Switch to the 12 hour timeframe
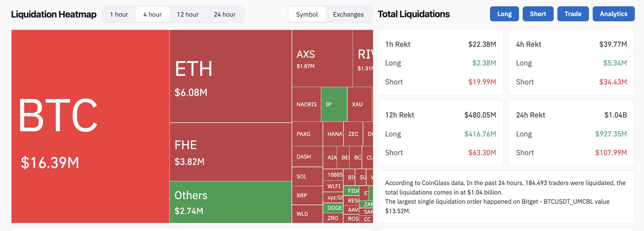The width and height of the screenshot is (644, 231). pyautogui.click(x=188, y=14)
